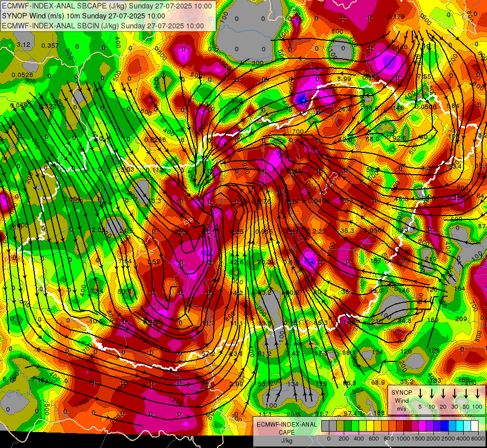487x448 pixels.
Task: Click the map value 7.18
Action: pyautogui.click(x=38, y=380)
